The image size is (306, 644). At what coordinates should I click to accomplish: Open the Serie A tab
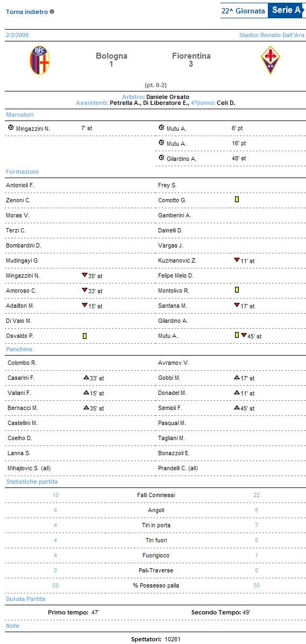point(286,11)
